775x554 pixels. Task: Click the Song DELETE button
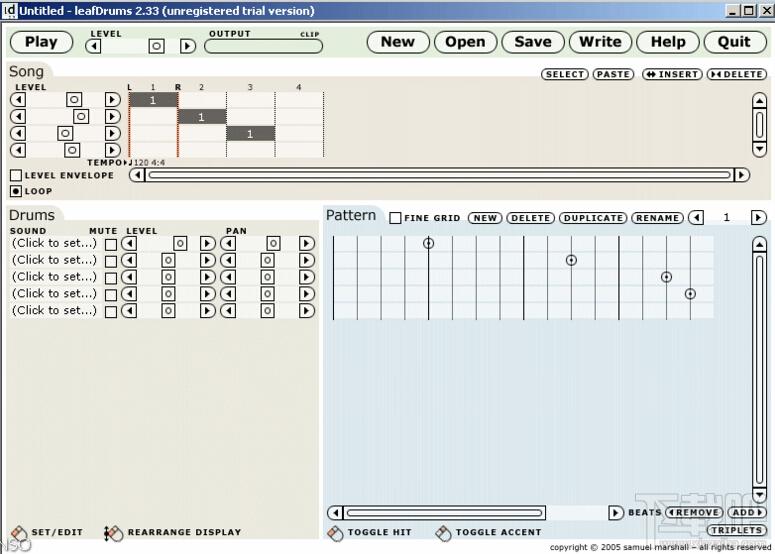click(x=737, y=74)
